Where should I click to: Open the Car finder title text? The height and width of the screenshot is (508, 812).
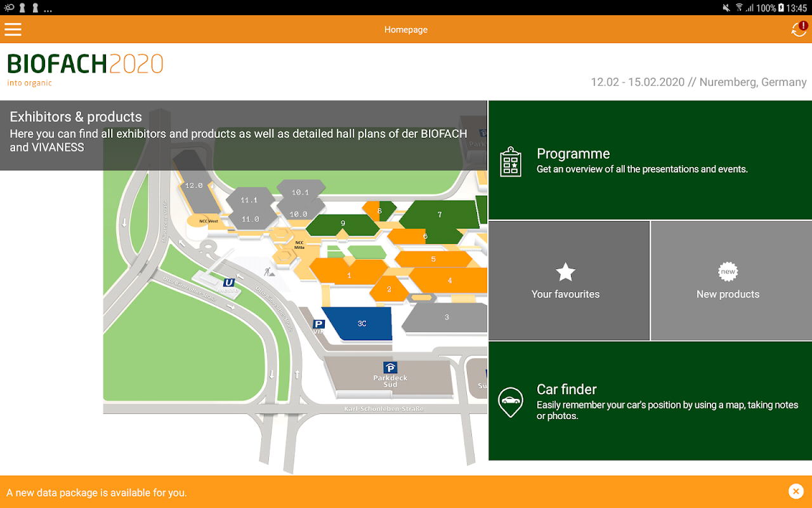pyautogui.click(x=566, y=389)
